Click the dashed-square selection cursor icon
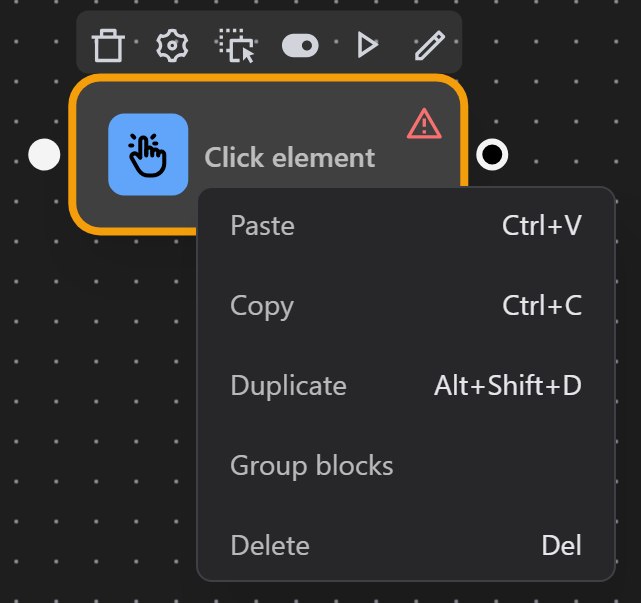The width and height of the screenshot is (641, 603). click(x=237, y=46)
